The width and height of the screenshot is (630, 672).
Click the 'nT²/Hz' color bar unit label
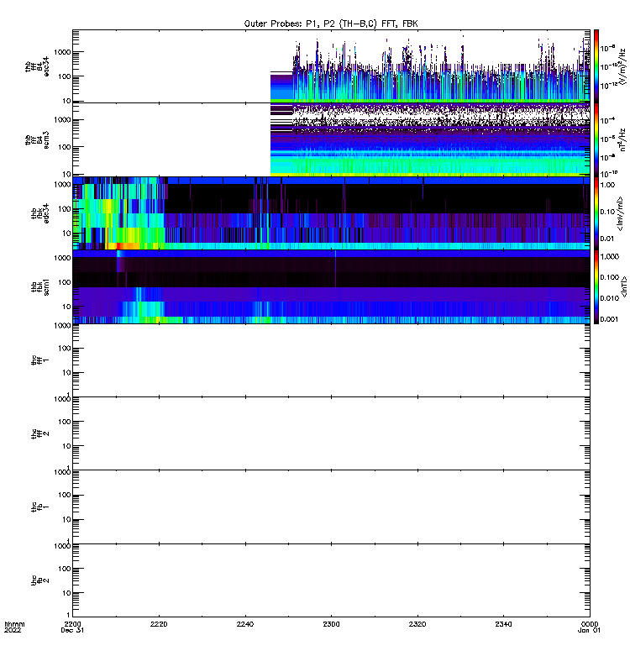point(622,139)
